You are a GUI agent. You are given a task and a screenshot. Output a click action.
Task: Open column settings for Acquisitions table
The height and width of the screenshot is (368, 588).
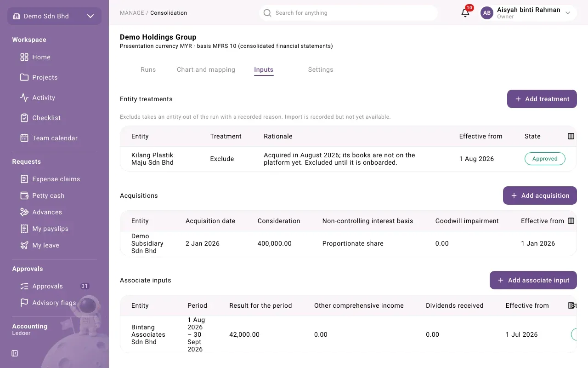[571, 221]
